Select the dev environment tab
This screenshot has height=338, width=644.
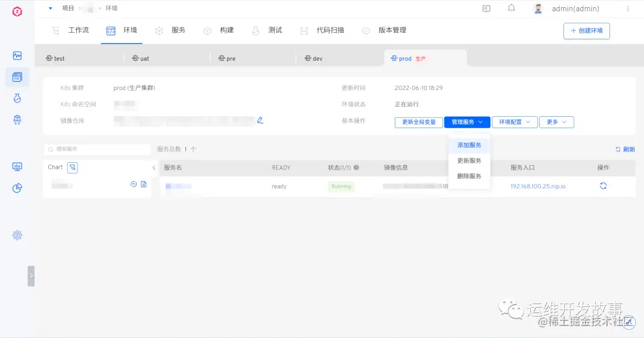pyautogui.click(x=314, y=58)
